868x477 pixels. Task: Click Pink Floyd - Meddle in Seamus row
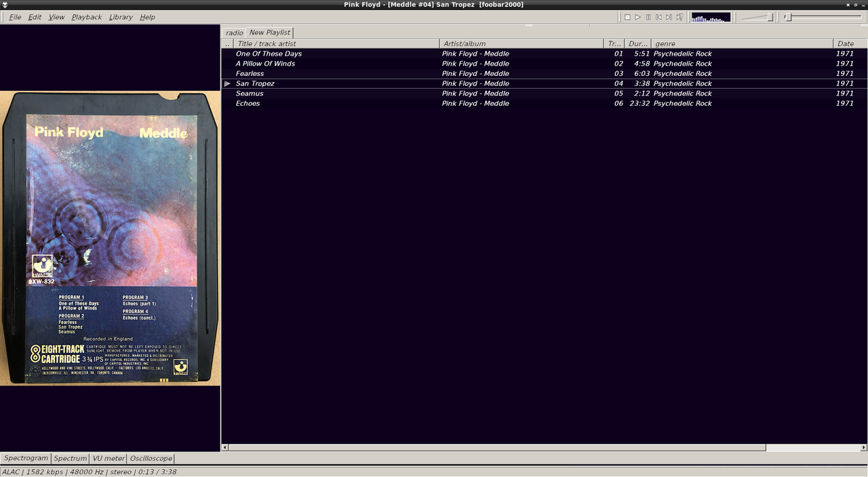click(x=475, y=94)
